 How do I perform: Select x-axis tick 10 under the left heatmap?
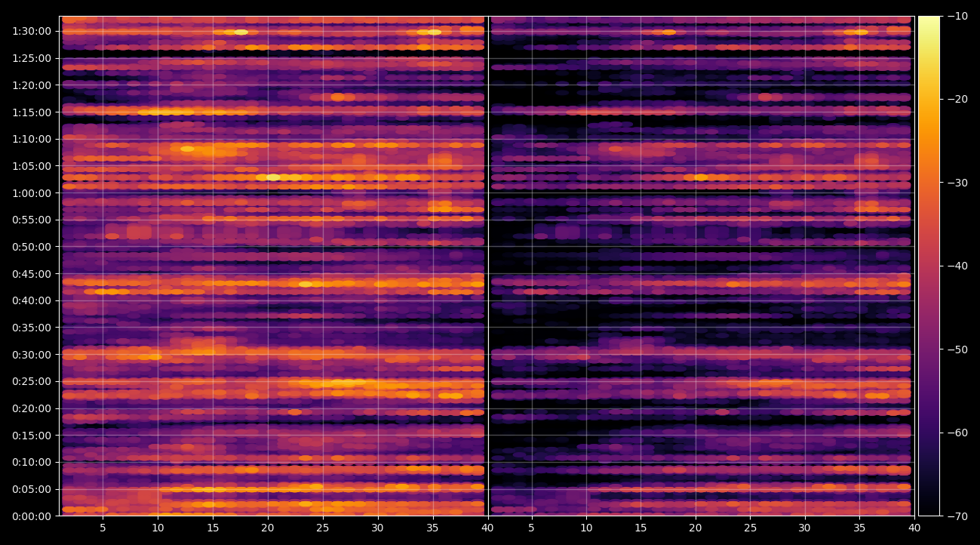point(158,528)
